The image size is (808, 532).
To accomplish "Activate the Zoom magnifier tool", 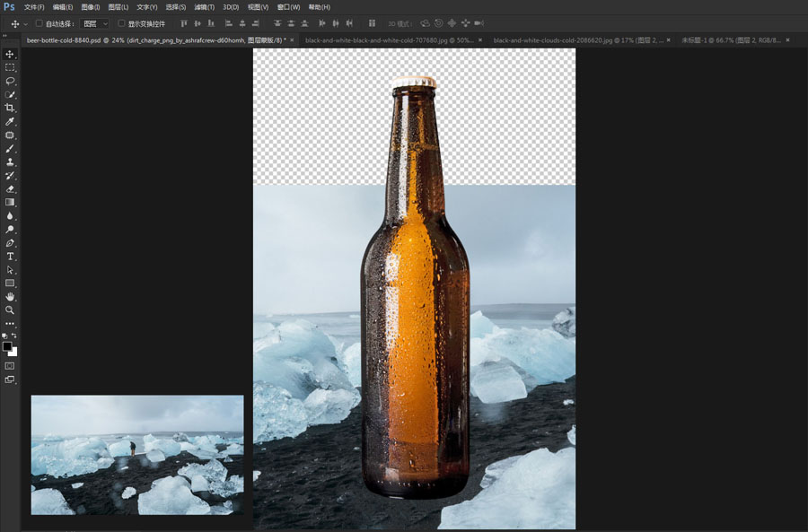I will [x=11, y=310].
